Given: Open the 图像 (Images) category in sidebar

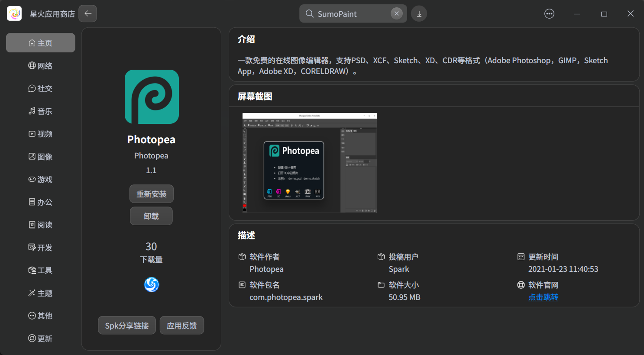Looking at the screenshot, I should pos(40,156).
